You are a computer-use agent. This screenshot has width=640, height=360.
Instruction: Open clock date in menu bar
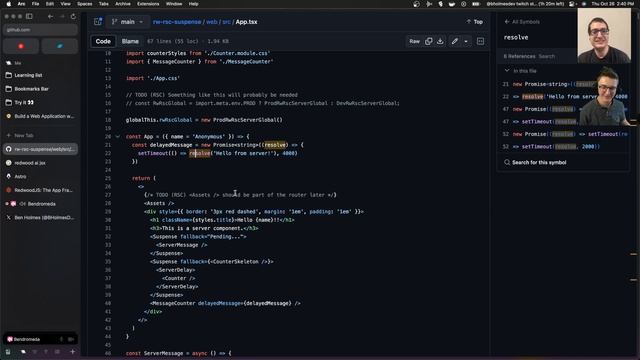613,4
